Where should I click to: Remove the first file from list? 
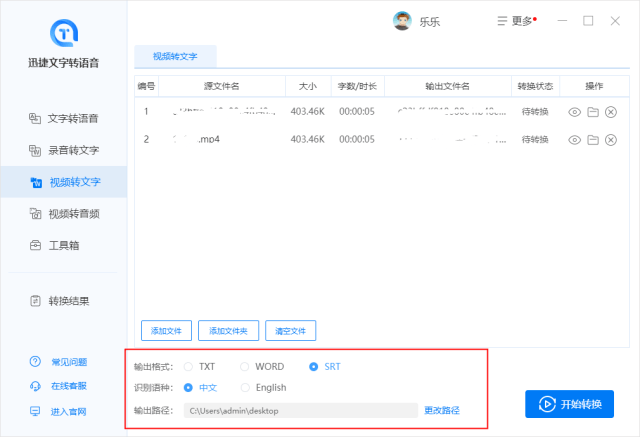[611, 112]
